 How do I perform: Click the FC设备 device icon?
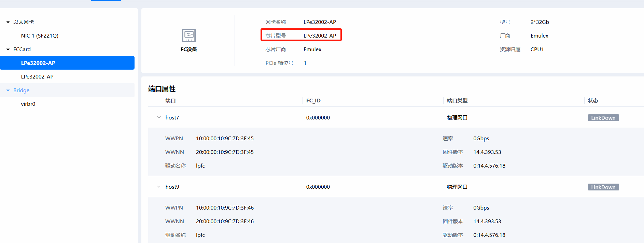tap(188, 35)
